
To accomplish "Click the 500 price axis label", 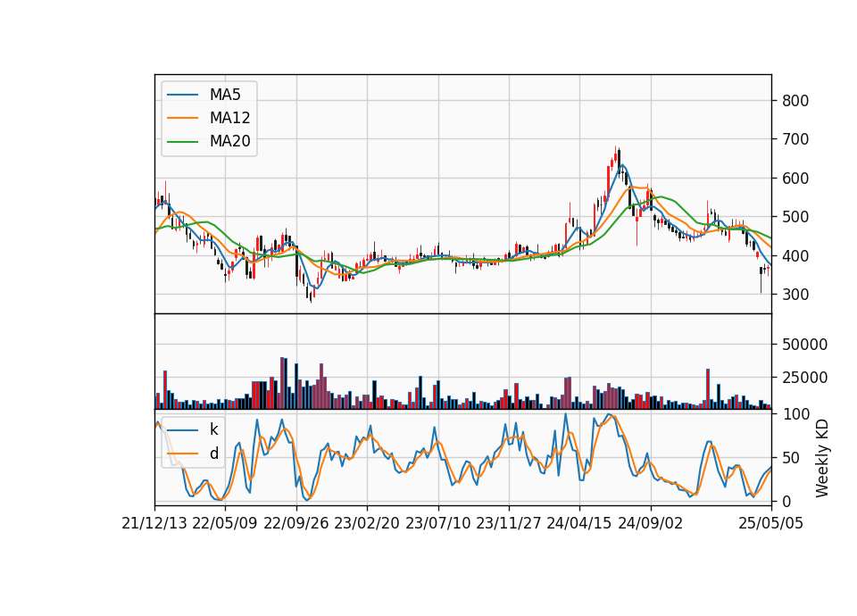I will 795,217.
